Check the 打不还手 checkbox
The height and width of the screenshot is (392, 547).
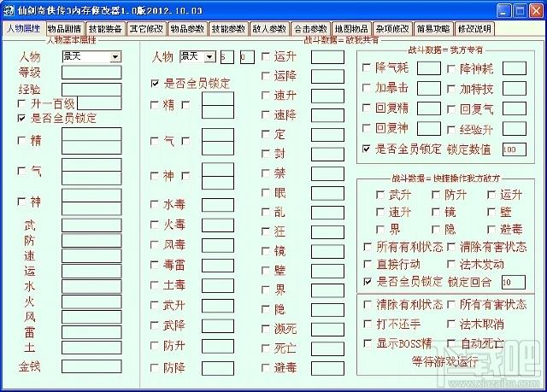point(367,324)
